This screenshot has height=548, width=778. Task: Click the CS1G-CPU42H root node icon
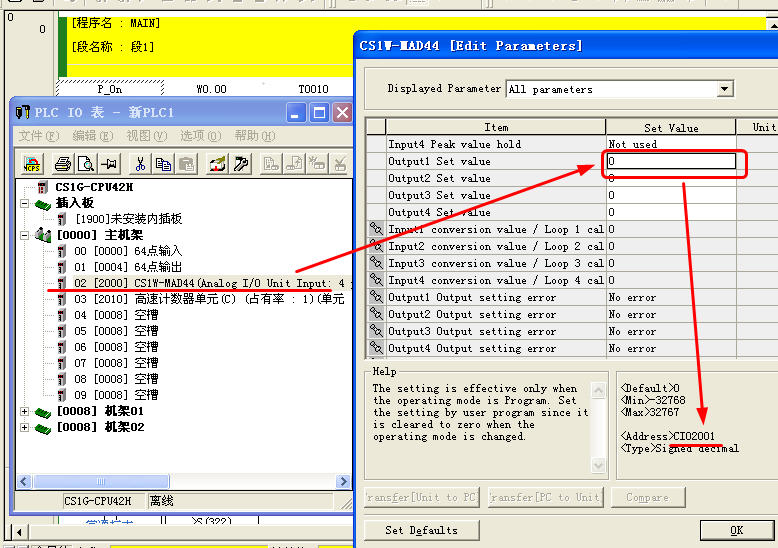pos(42,187)
